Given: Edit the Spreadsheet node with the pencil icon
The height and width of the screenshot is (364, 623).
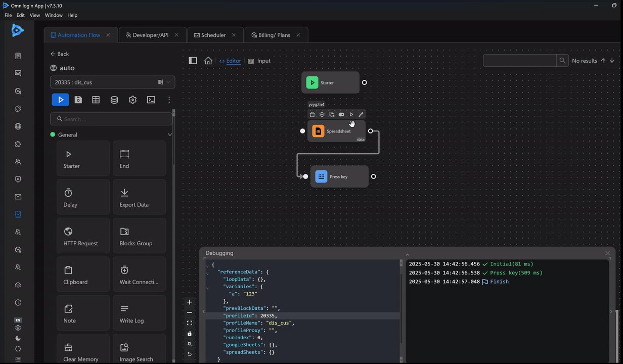Looking at the screenshot, I should 361,115.
